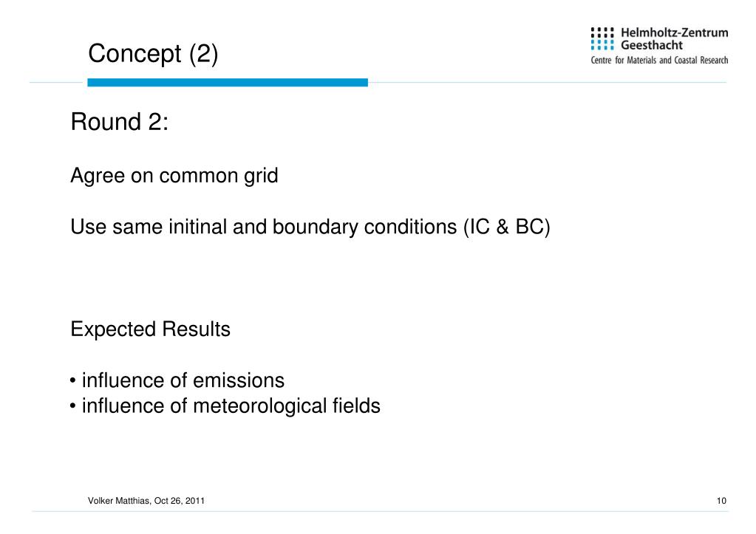Screen dimensions: 756x534
Task: Click the slide number 10
Action: coord(721,501)
